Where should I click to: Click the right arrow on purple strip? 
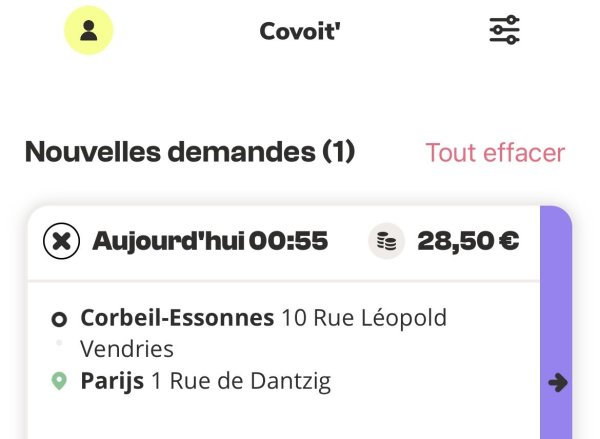pos(558,382)
